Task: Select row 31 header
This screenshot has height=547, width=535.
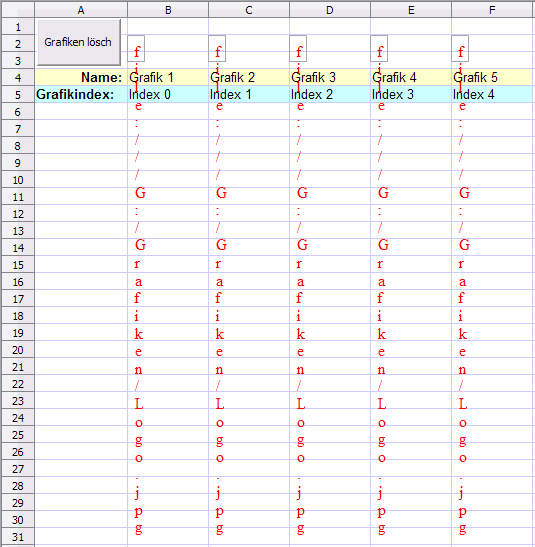Action: coord(18,537)
